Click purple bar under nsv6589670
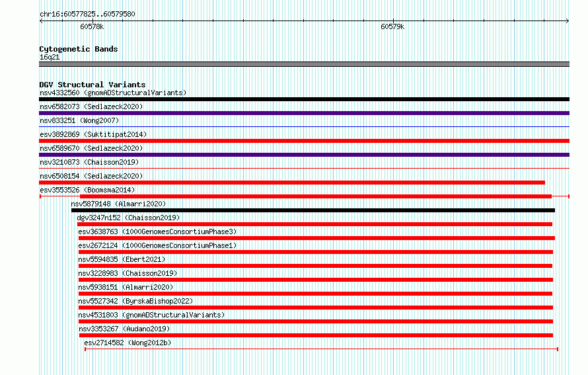Image resolution: width=588 pixels, height=375 pixels. pos(304,155)
